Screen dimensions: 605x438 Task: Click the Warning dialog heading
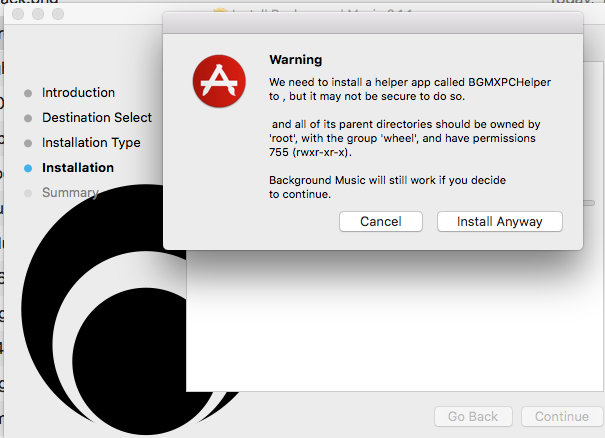296,60
